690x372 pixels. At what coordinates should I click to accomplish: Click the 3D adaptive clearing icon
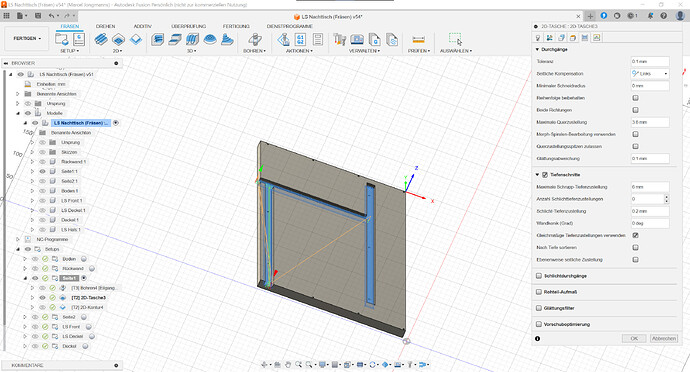click(x=158, y=40)
